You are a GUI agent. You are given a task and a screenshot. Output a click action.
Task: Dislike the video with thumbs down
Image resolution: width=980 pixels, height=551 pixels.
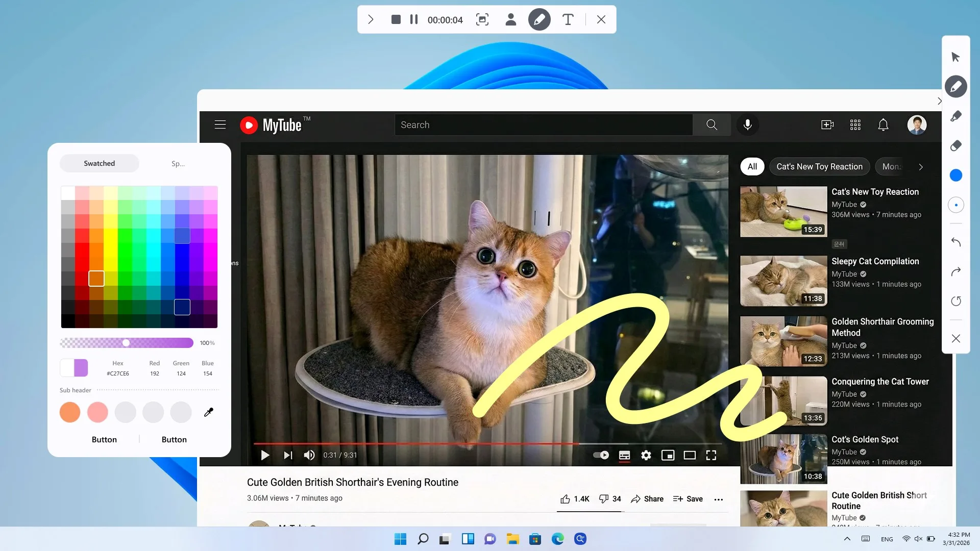click(x=609, y=499)
